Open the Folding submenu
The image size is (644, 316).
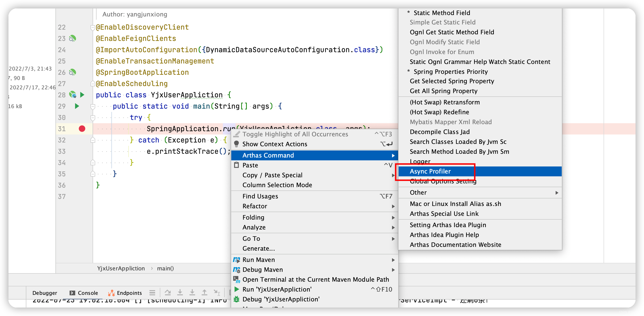tap(314, 217)
